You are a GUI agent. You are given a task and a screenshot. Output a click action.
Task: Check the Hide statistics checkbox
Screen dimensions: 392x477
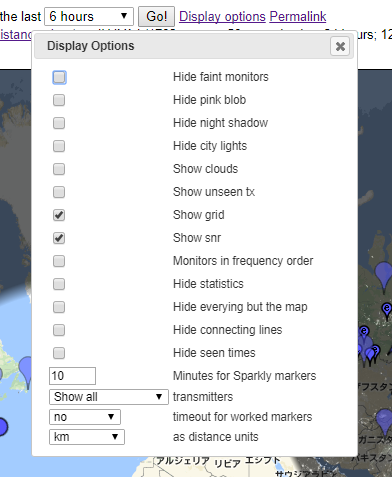[x=59, y=284]
